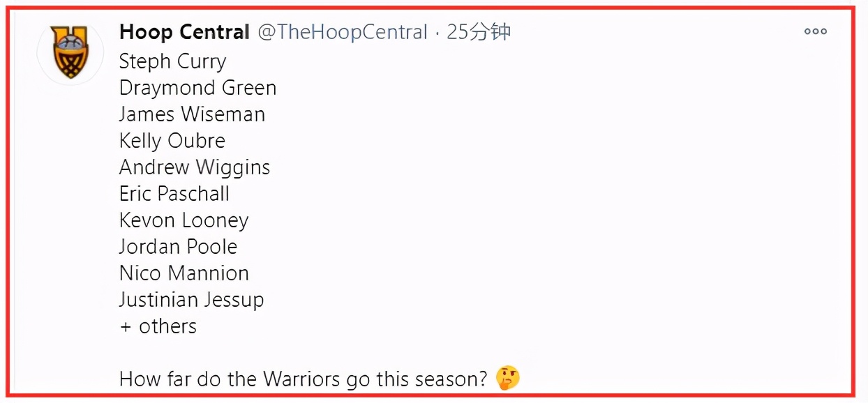Click the Eric Paschall text line
The image size is (868, 403).
pos(174,194)
